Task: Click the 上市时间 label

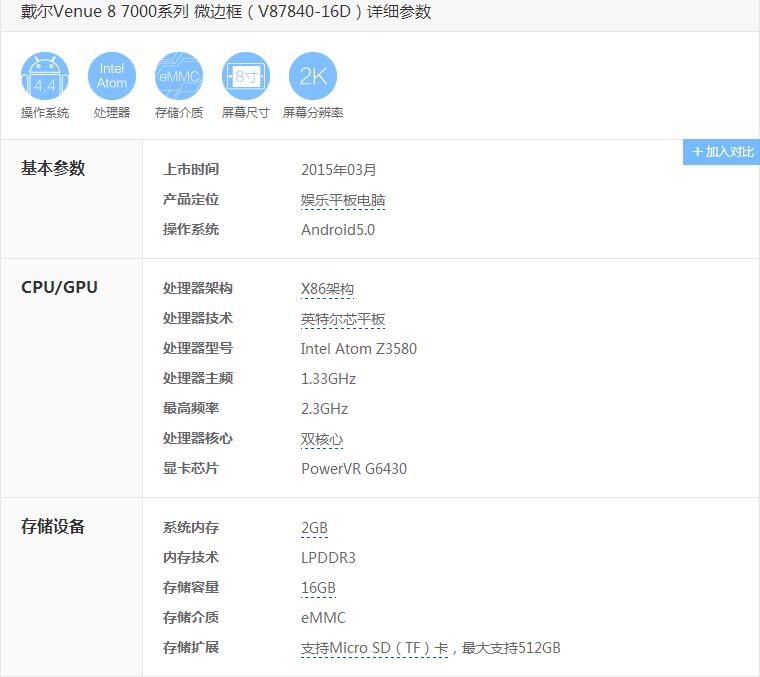Action: click(191, 170)
